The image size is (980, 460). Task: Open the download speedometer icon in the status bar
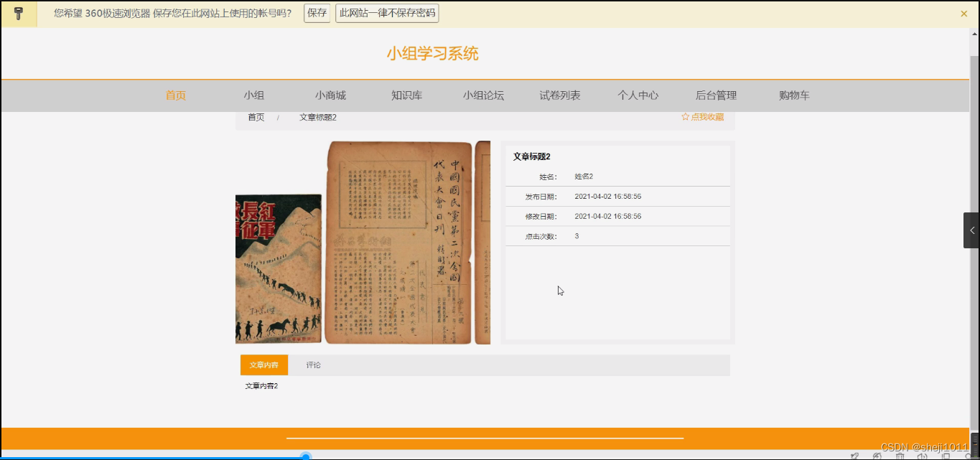point(877,456)
